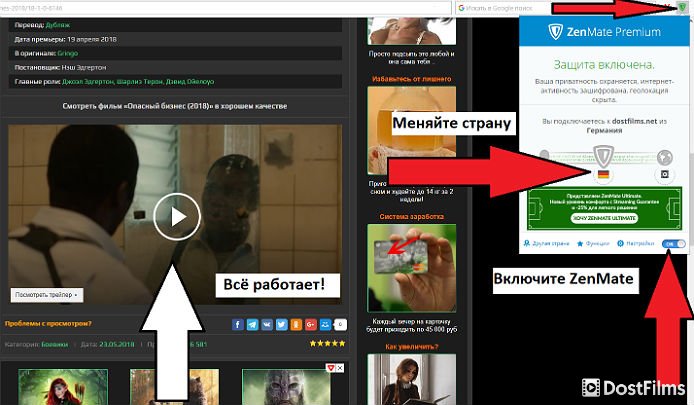Click the woman reading ad thumbnail

pyautogui.click(x=412, y=379)
